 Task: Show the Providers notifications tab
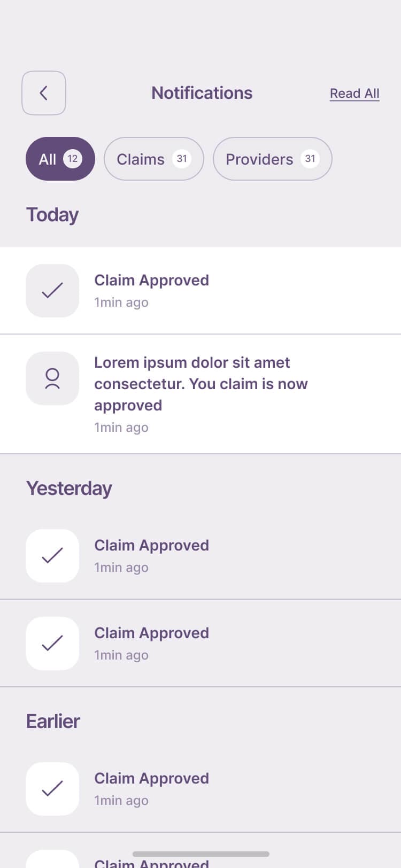(260, 159)
